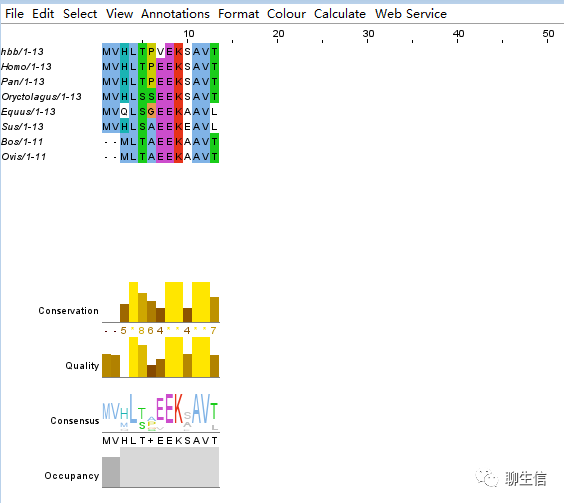Click the orange G residue in Equus
This screenshot has width=564, height=503.
coord(151,112)
